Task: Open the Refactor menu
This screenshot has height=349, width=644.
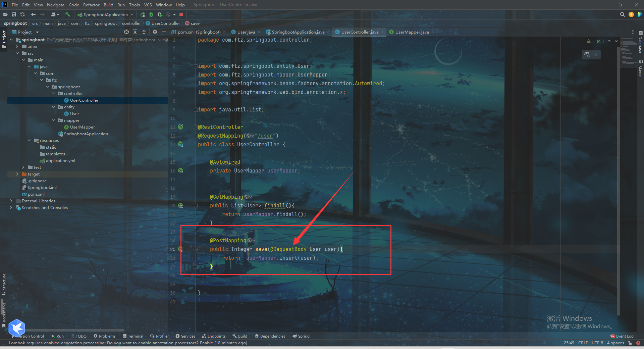Action: [91, 5]
